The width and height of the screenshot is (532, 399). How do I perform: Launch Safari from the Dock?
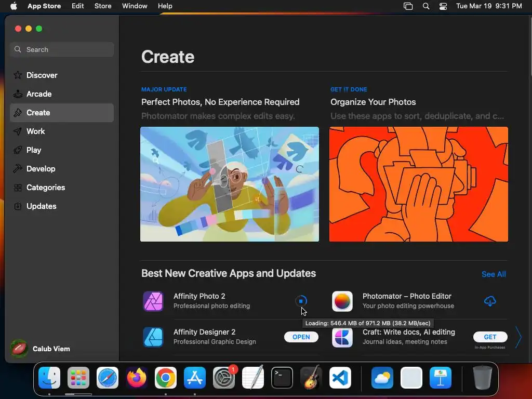108,378
